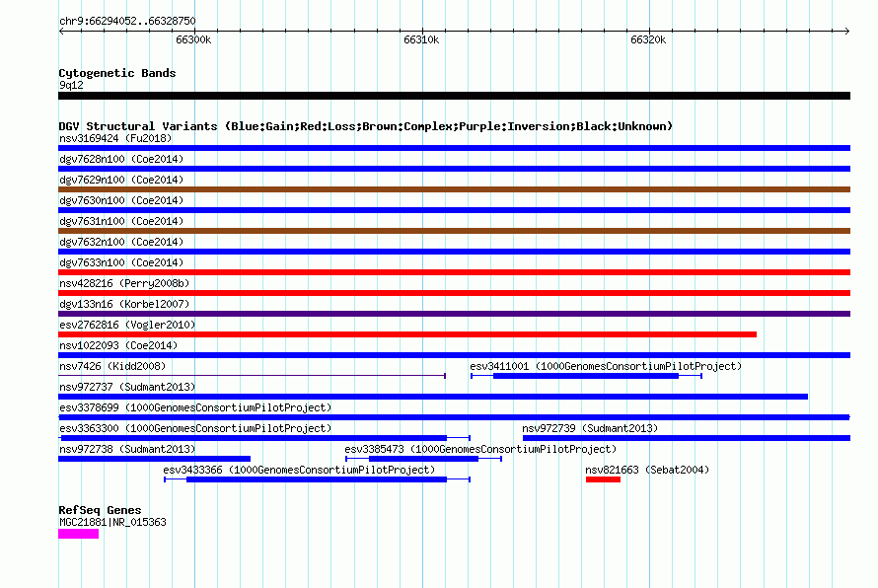Image resolution: width=878 pixels, height=588 pixels.
Task: Open esv3385473 (1000GenomesConsortiumPilotProject) label
Action: [480, 449]
